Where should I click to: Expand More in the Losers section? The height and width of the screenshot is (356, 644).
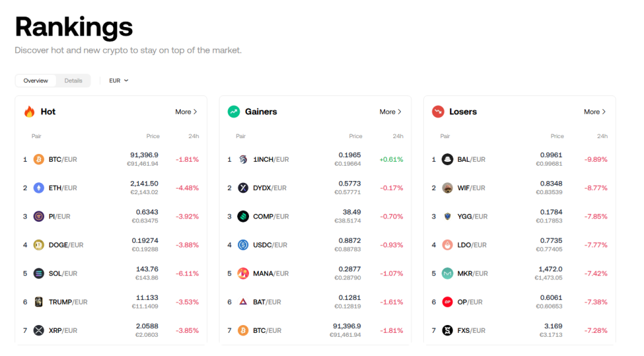pos(595,112)
